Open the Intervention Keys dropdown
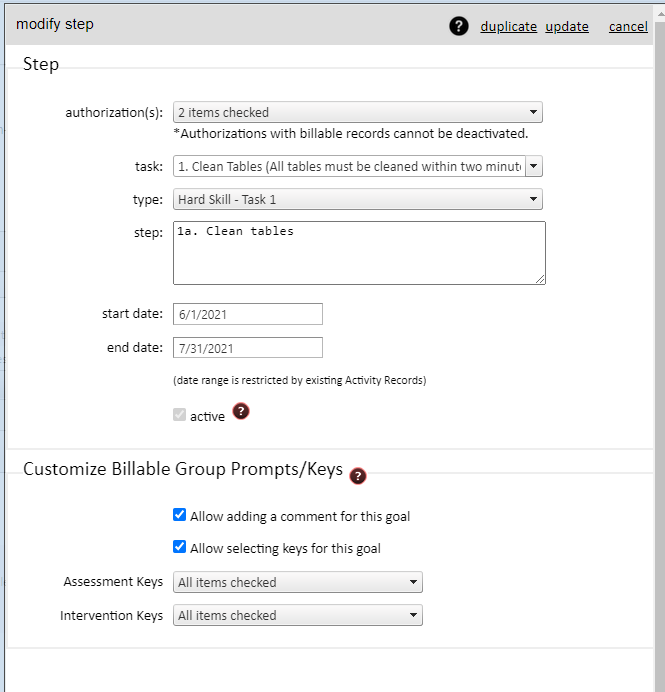Viewport: 665px width, 692px height. click(298, 615)
